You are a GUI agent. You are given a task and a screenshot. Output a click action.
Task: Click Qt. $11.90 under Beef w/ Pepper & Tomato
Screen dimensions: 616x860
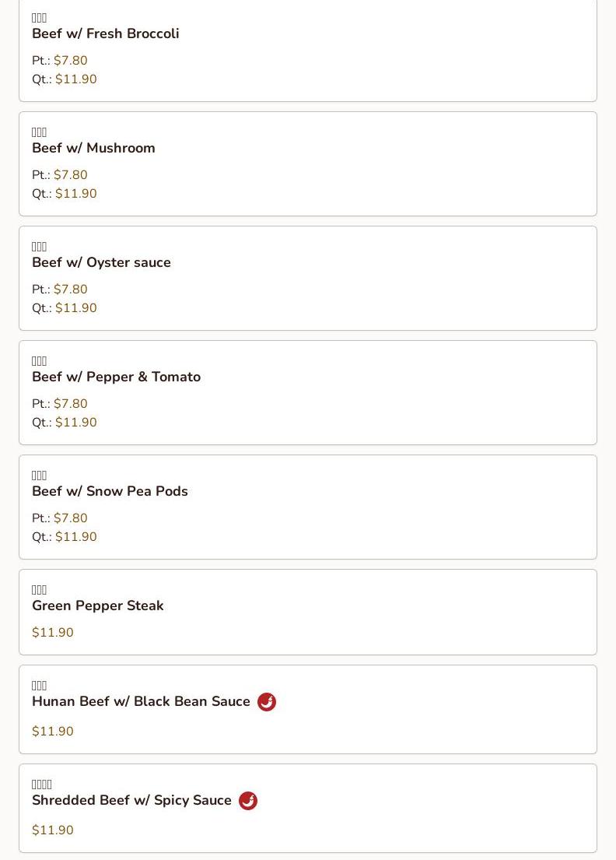tap(75, 423)
